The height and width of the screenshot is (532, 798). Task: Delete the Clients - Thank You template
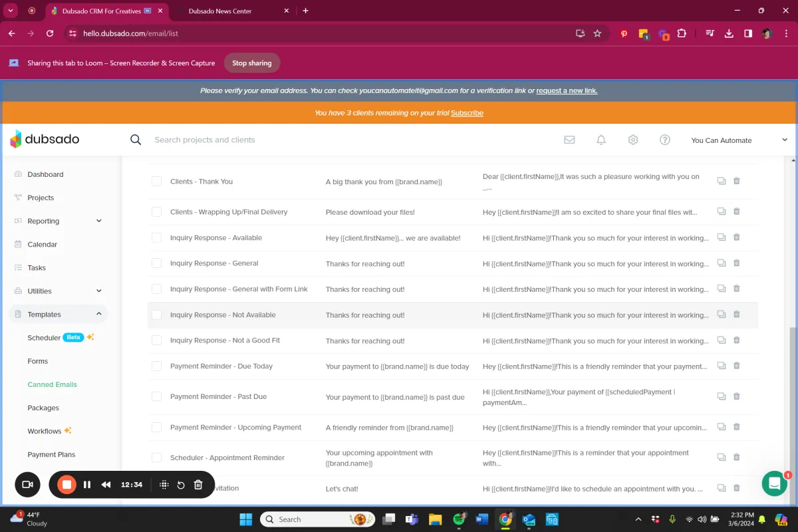point(737,181)
